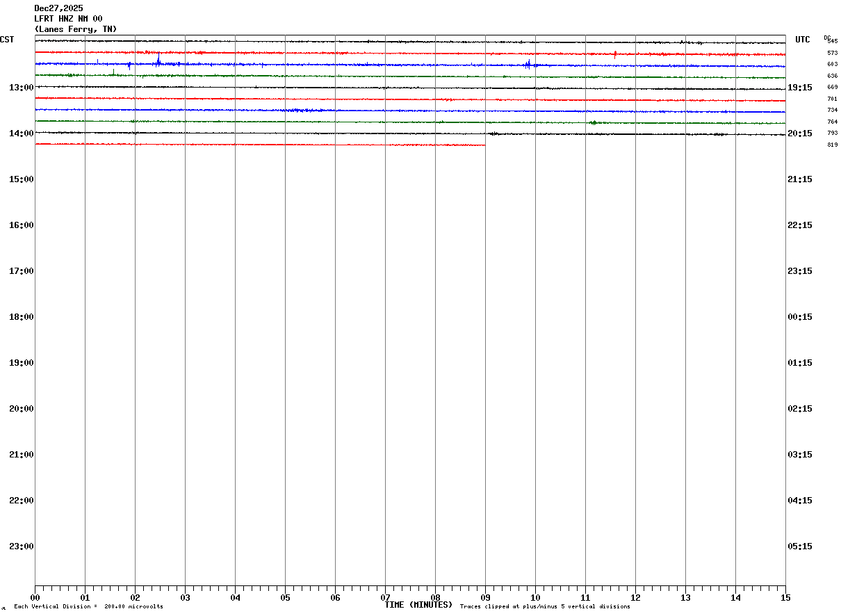Click the minute 03 axis label
The image size is (841, 616).
[x=185, y=598]
